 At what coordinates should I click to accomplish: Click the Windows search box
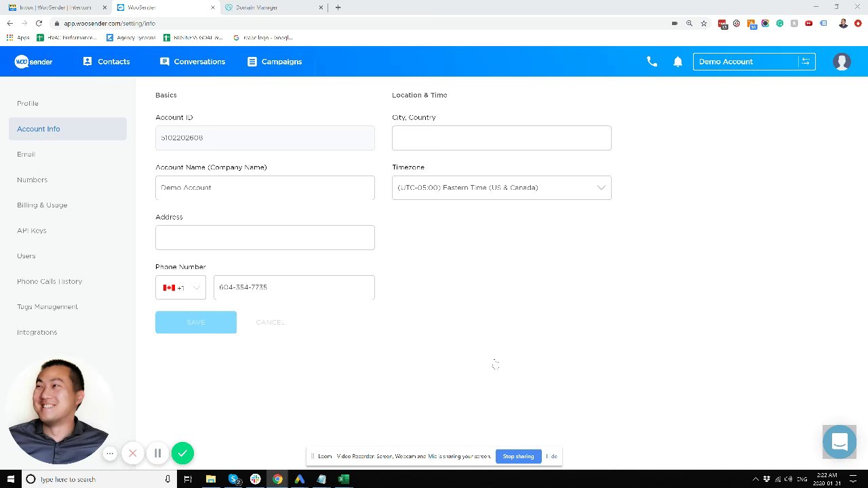coord(98,479)
